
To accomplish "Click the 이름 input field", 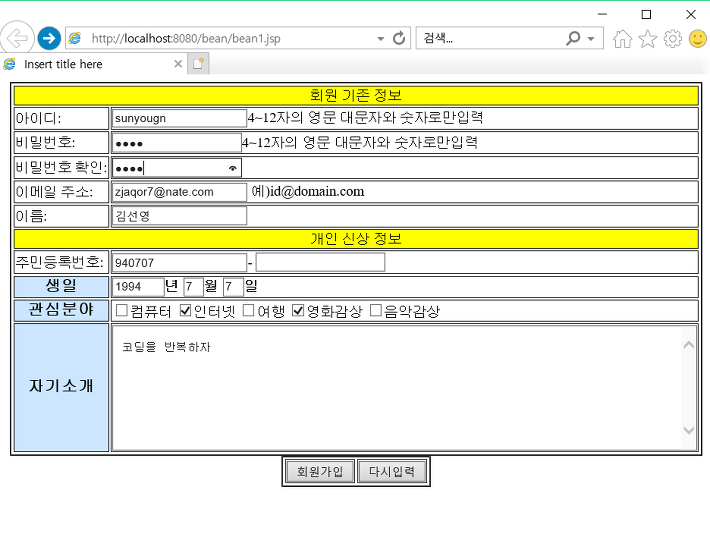I will click(x=179, y=216).
